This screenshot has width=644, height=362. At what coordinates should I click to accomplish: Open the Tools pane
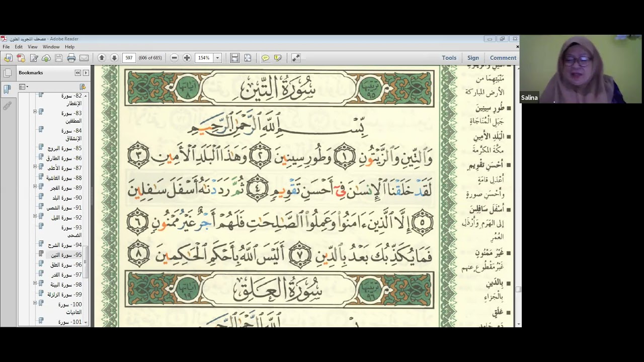[x=449, y=58]
